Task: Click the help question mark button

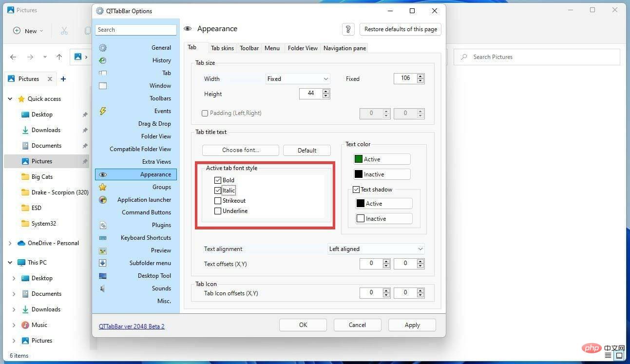Action: coord(348,29)
